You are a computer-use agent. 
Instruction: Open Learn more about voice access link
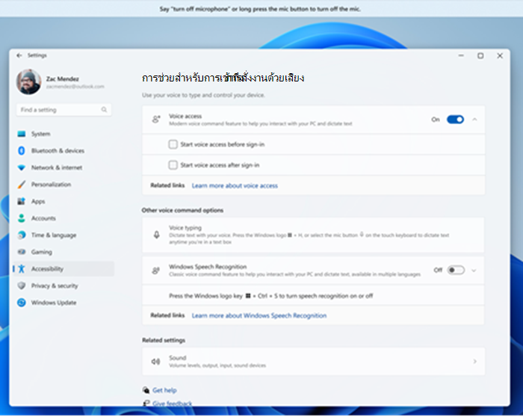click(x=235, y=186)
